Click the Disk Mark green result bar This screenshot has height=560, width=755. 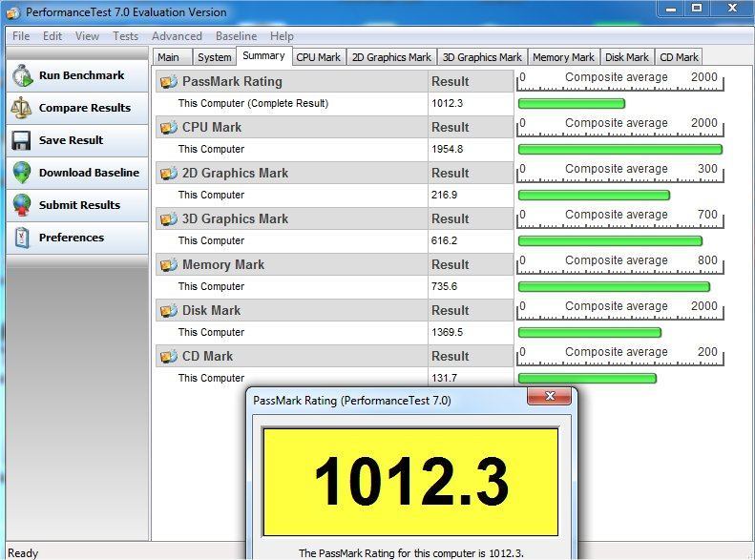590,332
